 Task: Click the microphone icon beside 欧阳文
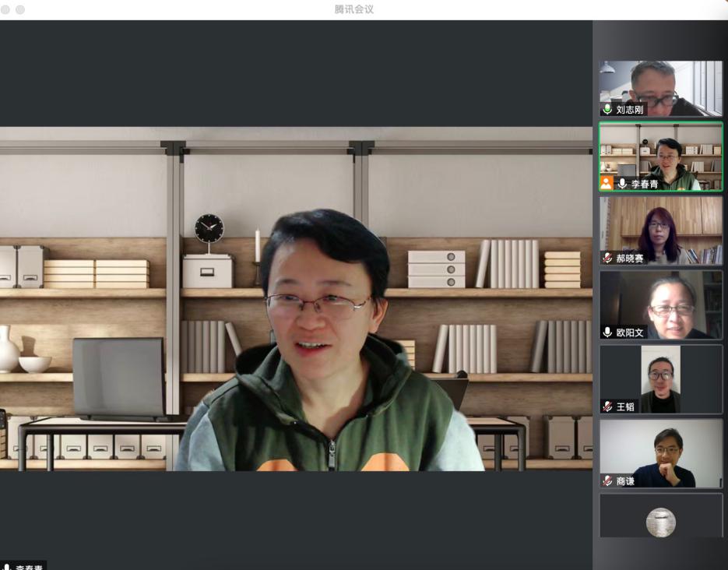tap(607, 332)
